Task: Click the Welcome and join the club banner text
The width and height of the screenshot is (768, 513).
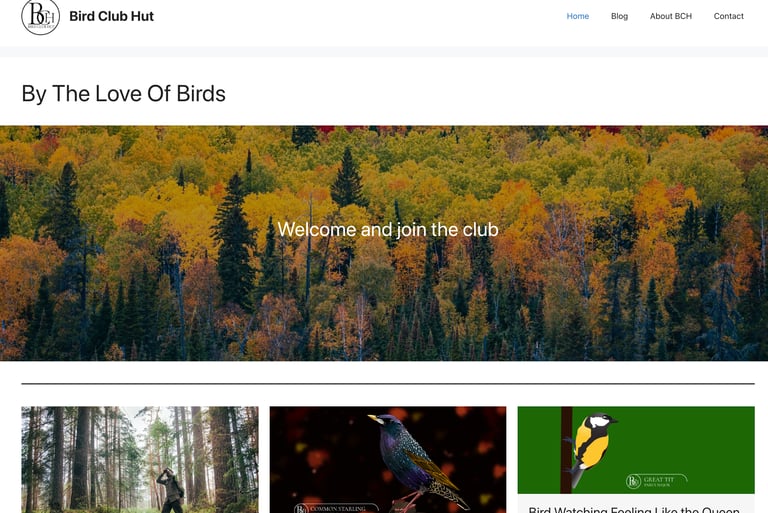Action: point(388,229)
